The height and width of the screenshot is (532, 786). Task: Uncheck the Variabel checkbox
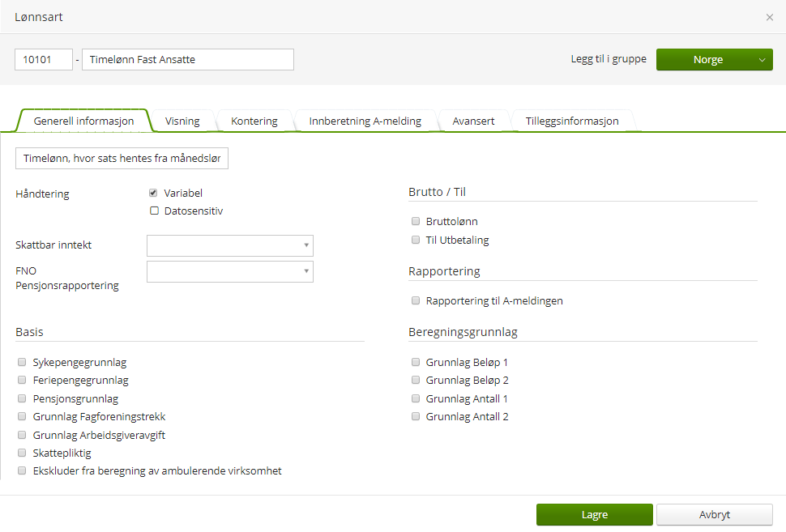(153, 194)
